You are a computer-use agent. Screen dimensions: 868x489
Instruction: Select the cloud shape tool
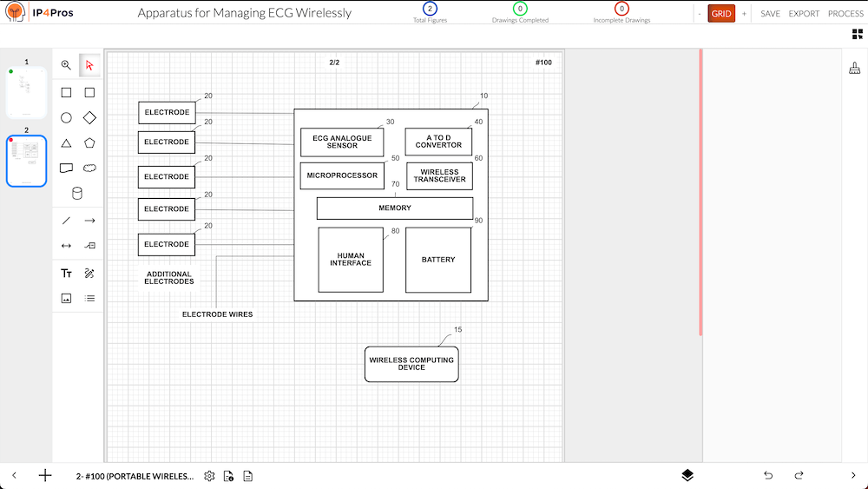pyautogui.click(x=89, y=168)
